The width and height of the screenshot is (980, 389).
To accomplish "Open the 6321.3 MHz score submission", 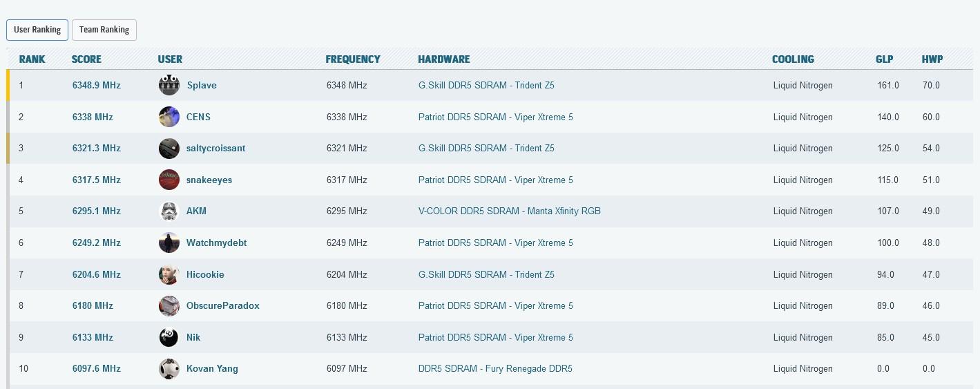I will point(97,148).
